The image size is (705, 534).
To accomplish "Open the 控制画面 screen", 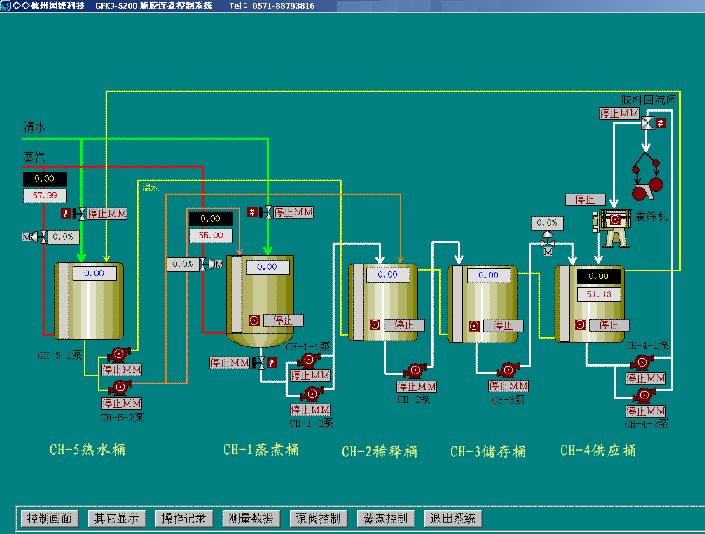I will pyautogui.click(x=50, y=518).
